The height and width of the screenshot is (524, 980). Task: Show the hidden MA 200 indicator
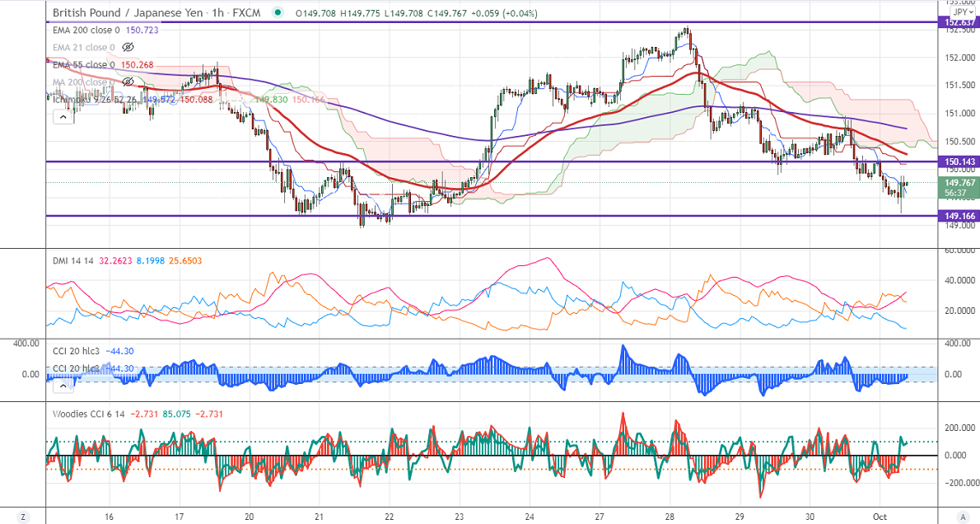click(128, 82)
